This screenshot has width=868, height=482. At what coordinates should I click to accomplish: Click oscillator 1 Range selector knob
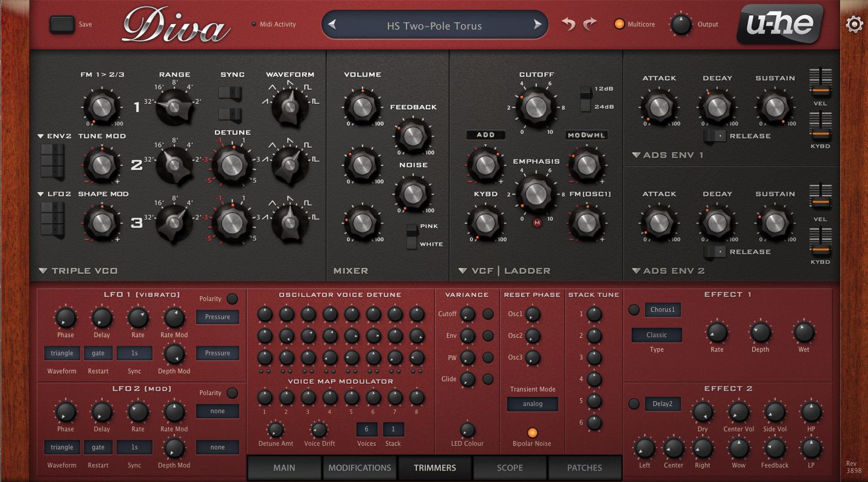[174, 107]
